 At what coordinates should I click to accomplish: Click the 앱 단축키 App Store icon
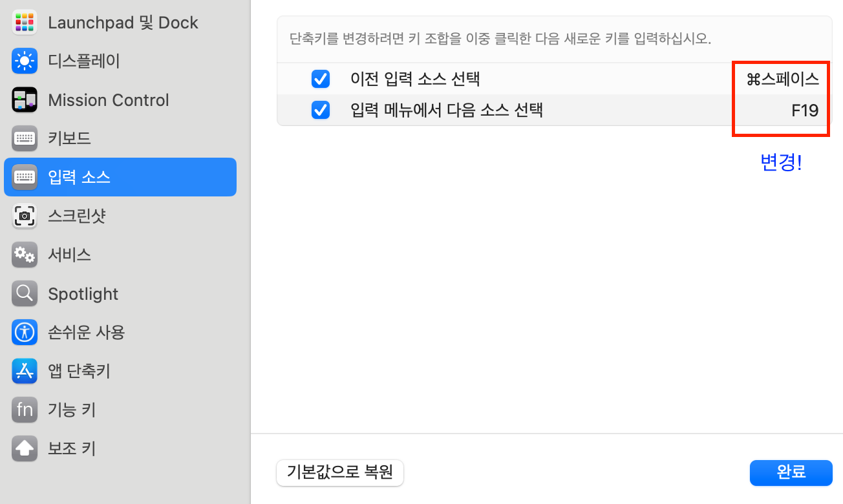pyautogui.click(x=25, y=371)
